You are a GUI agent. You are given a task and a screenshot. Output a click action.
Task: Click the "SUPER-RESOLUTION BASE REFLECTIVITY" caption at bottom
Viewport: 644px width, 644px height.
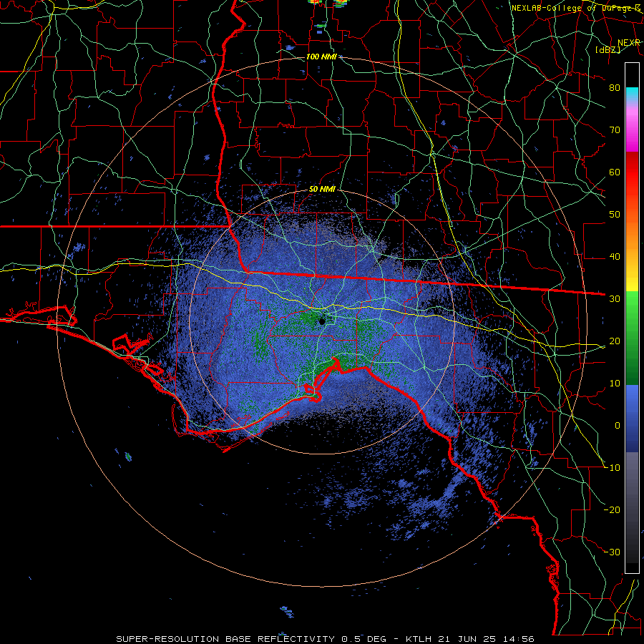coord(225,639)
